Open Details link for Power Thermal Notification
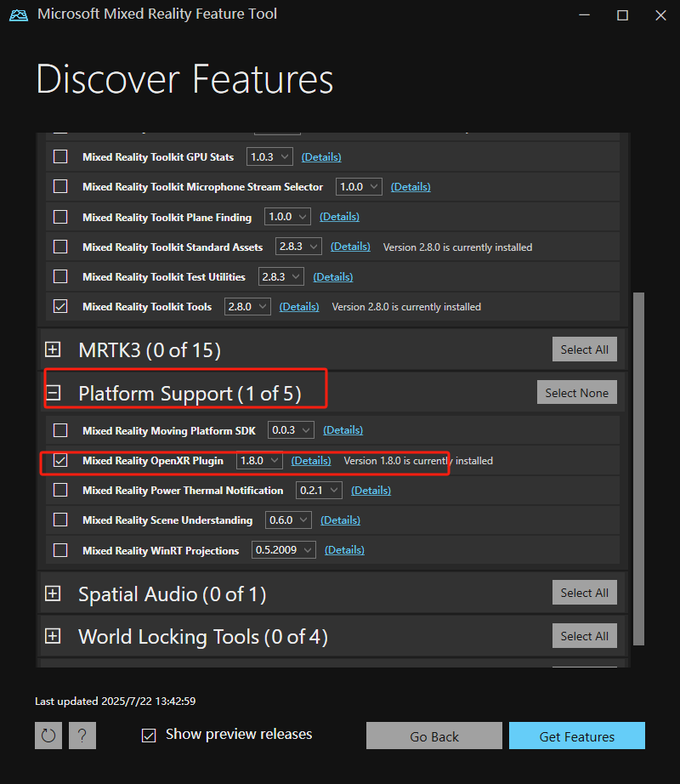Image resolution: width=680 pixels, height=784 pixels. coord(371,491)
